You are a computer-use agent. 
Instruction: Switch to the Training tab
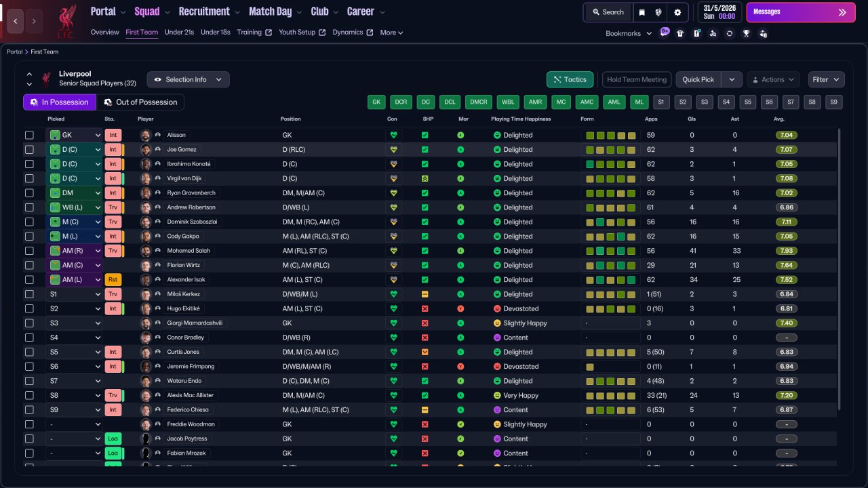(254, 33)
